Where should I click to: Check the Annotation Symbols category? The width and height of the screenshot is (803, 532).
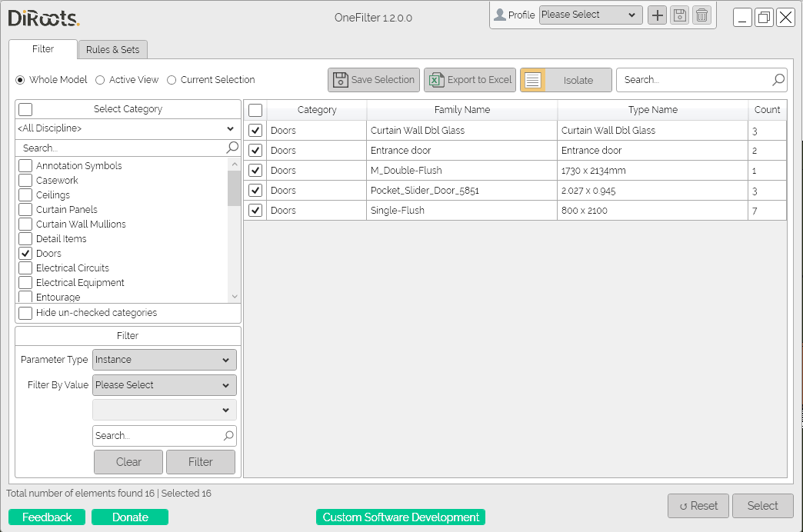click(x=25, y=166)
